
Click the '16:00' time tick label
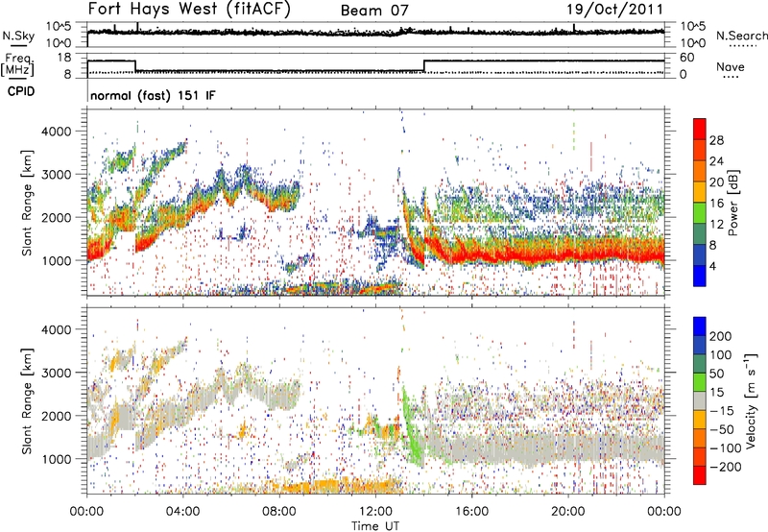[472, 512]
